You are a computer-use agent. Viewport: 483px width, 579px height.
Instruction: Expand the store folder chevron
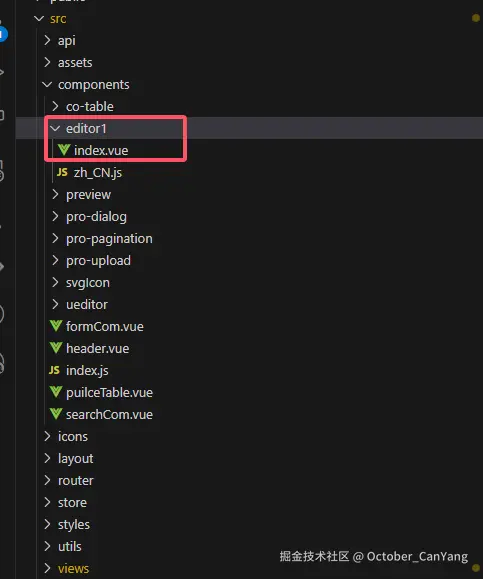[x=47, y=502]
